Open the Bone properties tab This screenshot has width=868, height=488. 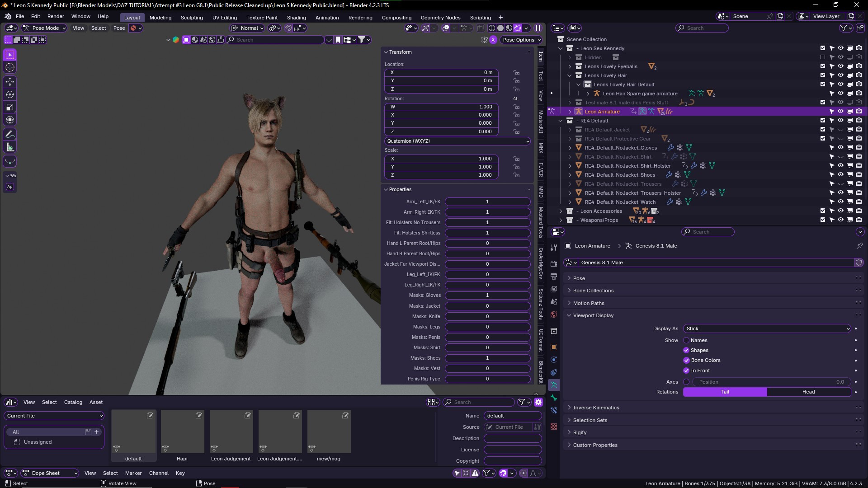tap(554, 398)
